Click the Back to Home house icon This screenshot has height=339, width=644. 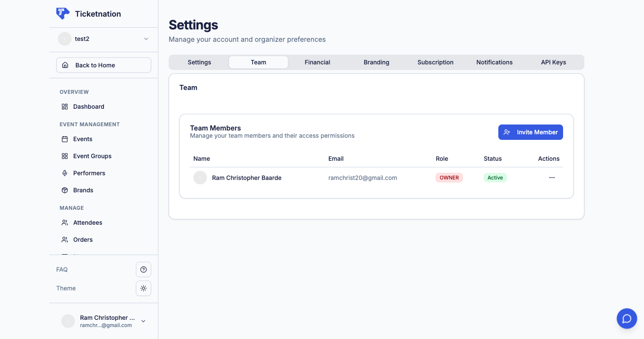65,65
